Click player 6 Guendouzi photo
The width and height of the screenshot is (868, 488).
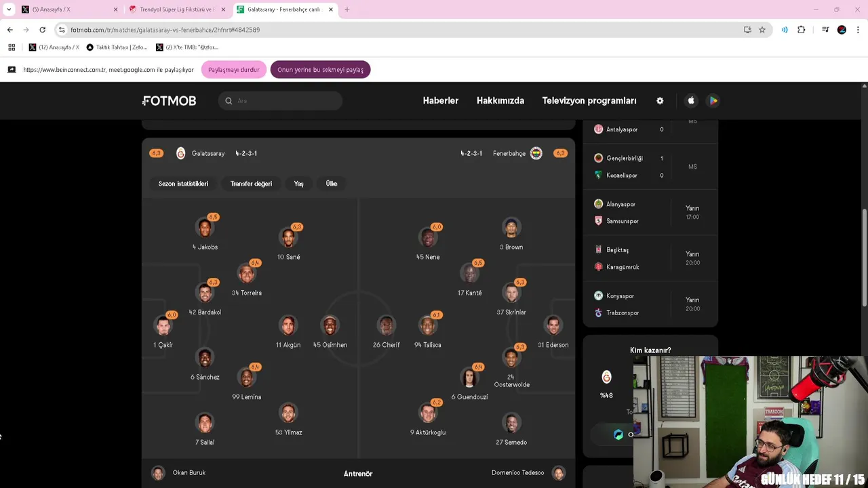469,378
